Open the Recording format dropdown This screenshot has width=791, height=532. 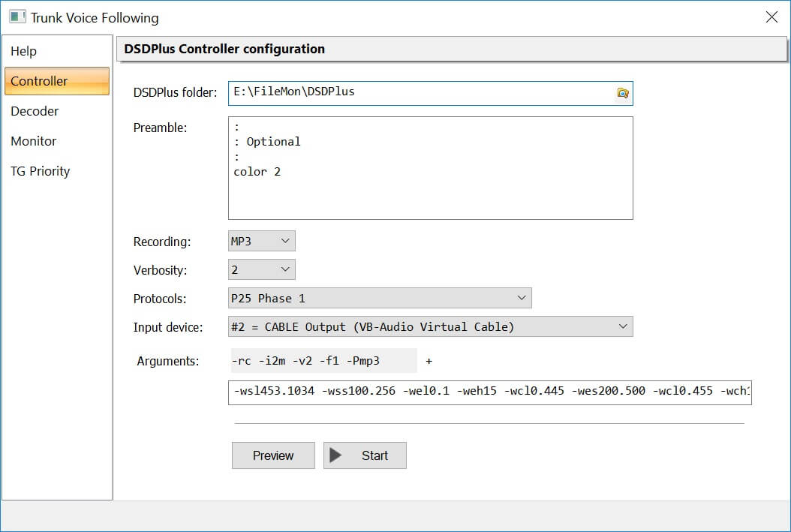[x=262, y=241]
